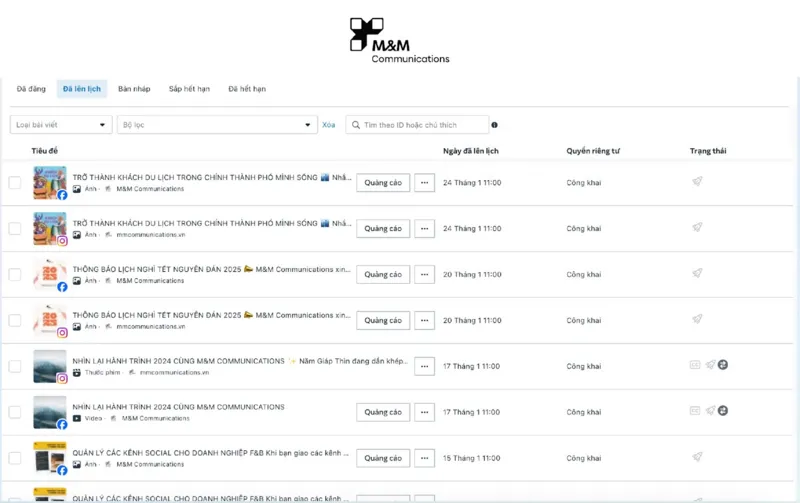Tick the checkbox for TRỞ THÀNH KHÁCH DU LỊCH Instagram post
Image resolution: width=800 pixels, height=503 pixels.
click(15, 229)
